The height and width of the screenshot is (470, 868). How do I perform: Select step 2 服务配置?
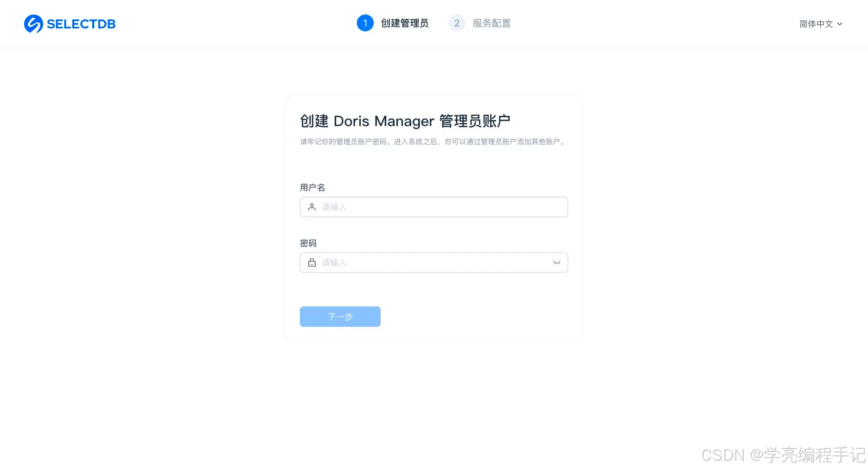pyautogui.click(x=480, y=23)
